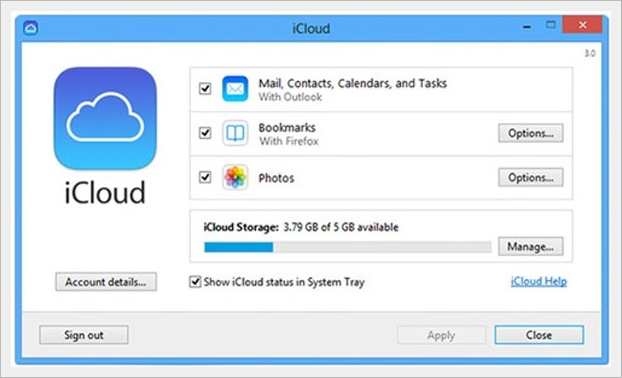Viewport: 622px width, 378px height.
Task: Click the '3.79 GB of 5 GB available' text
Action: (341, 227)
